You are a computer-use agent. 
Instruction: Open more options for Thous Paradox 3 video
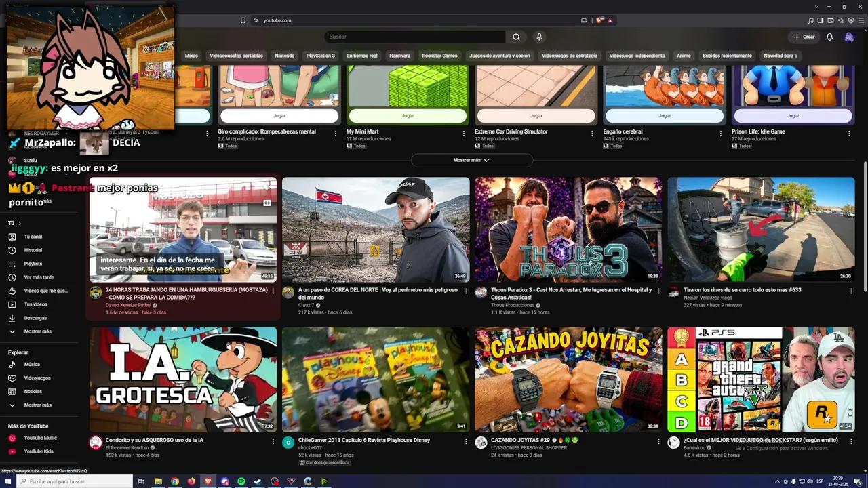[658, 291]
